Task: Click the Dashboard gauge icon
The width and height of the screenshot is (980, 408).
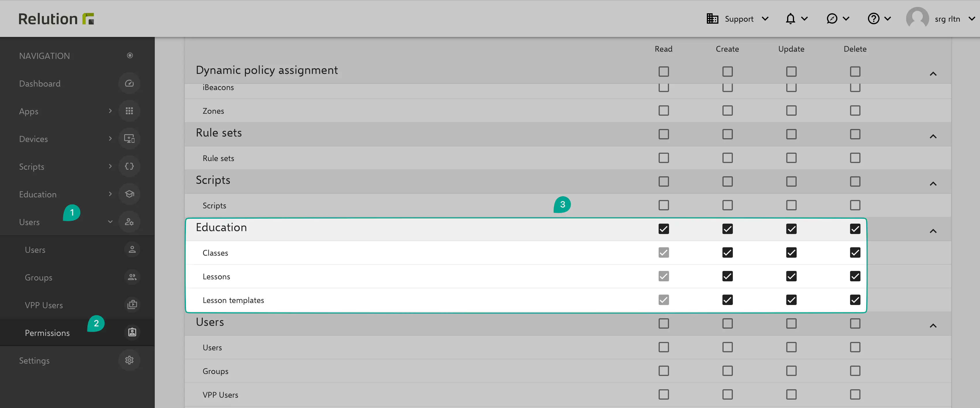Action: coord(129,83)
